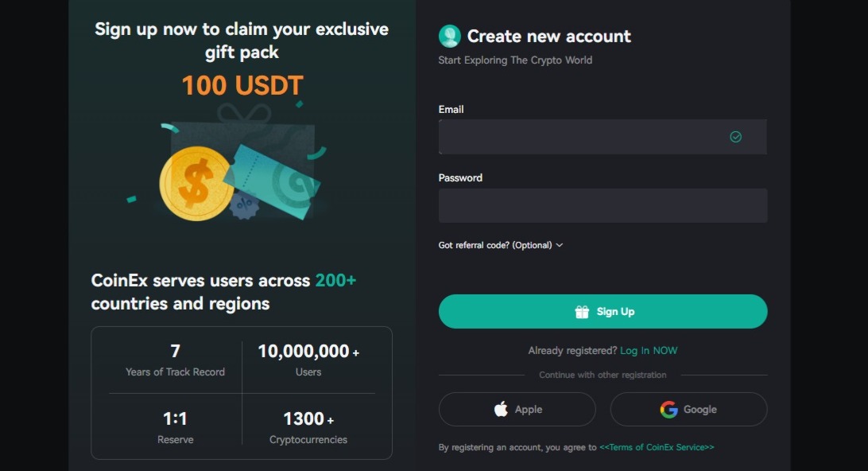The height and width of the screenshot is (471, 868).
Task: Focus the Password input field
Action: coord(603,205)
